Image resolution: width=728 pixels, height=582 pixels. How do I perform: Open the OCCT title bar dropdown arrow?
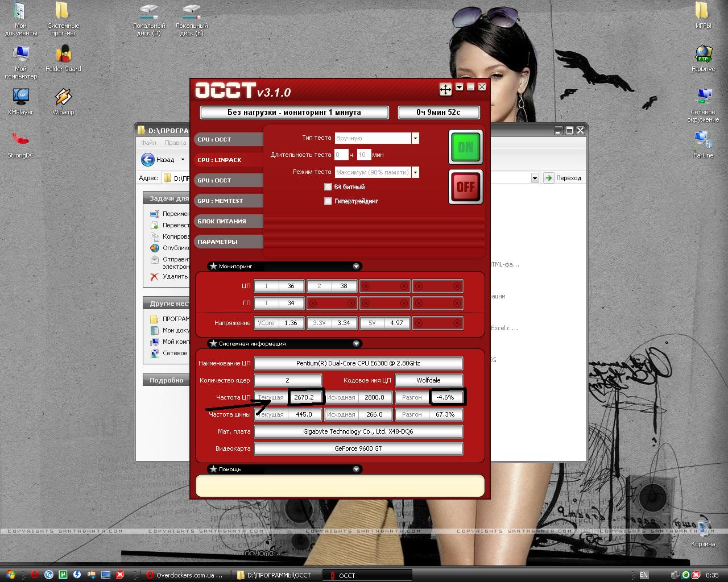coord(460,87)
